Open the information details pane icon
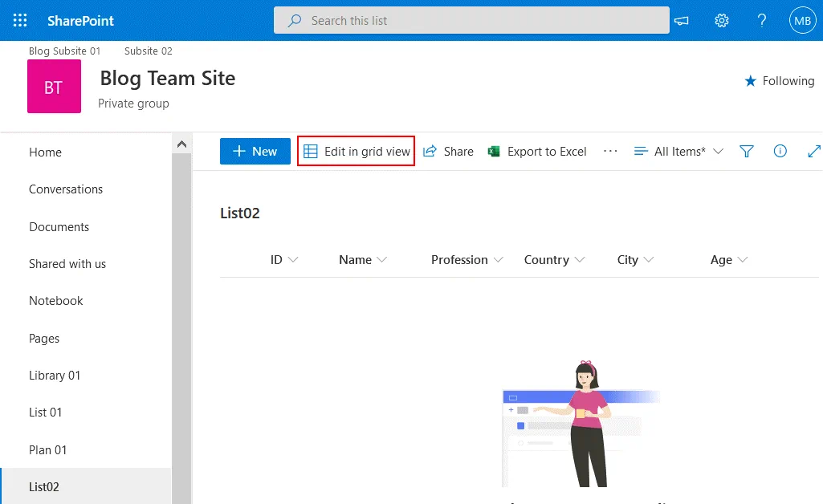The image size is (823, 504). [780, 151]
